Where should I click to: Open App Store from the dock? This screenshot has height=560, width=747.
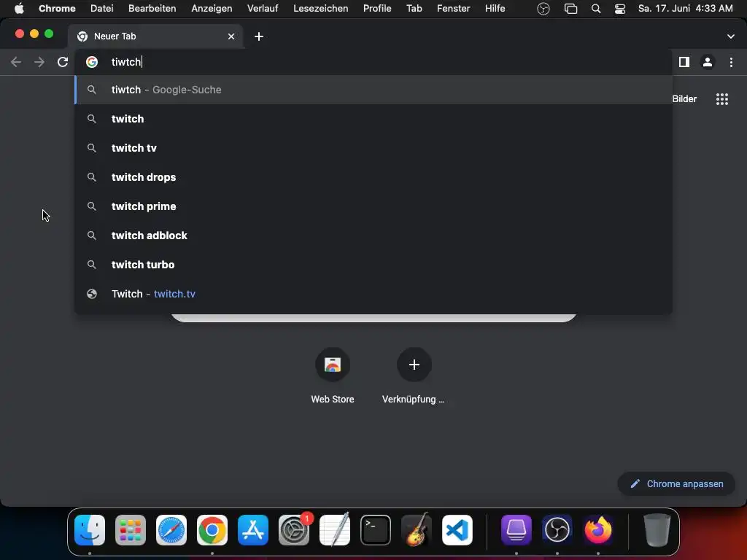point(253,530)
